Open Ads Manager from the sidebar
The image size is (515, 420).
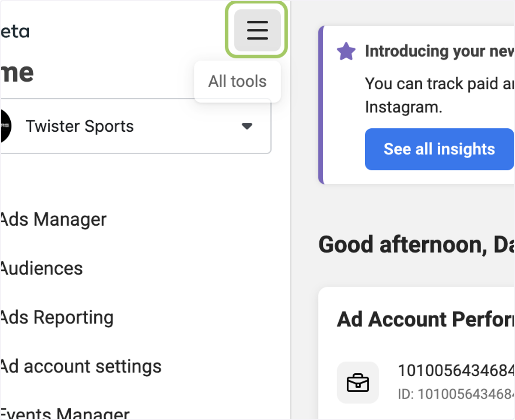(53, 220)
